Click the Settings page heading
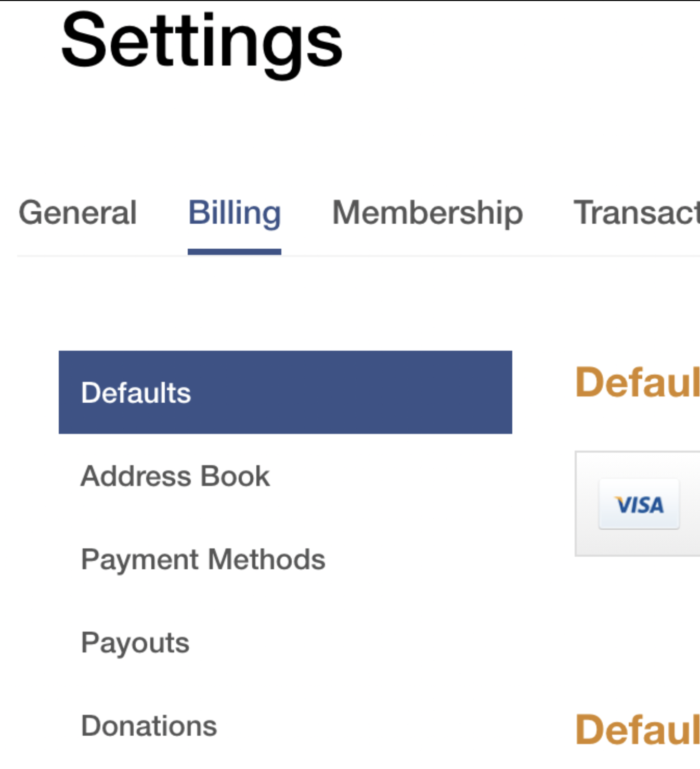700x769 pixels. point(202,42)
